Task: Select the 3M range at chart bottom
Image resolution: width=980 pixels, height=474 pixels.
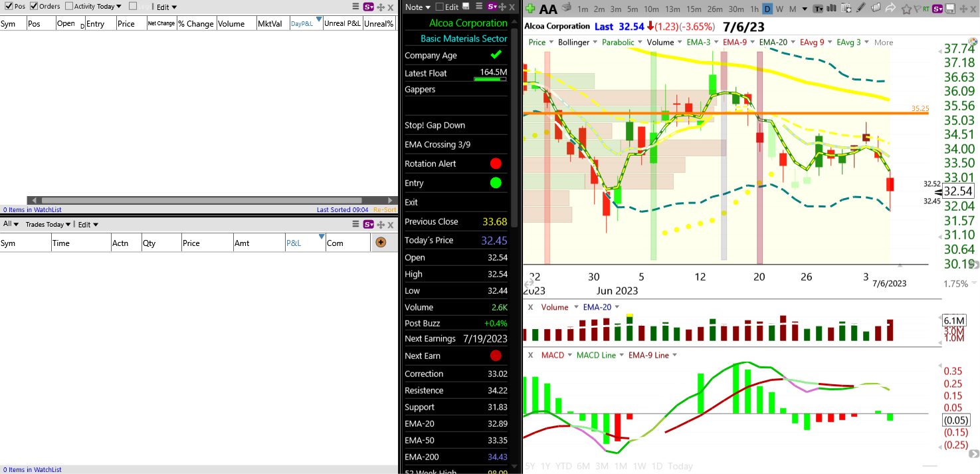Action: pos(602,466)
